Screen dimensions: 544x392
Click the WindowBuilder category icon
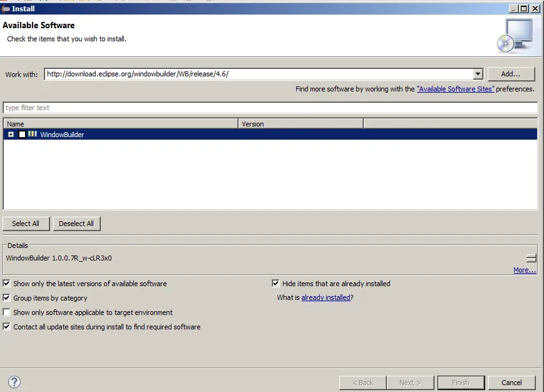point(33,134)
